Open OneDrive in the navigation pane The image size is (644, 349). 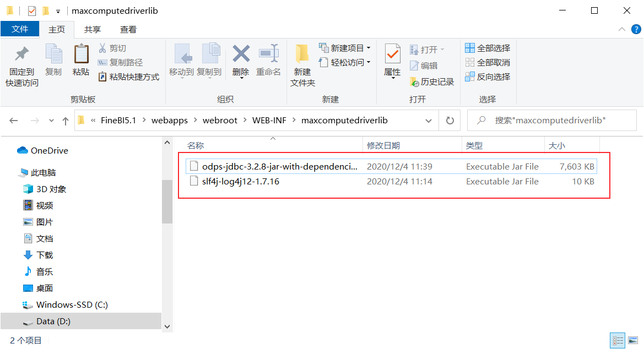42,151
